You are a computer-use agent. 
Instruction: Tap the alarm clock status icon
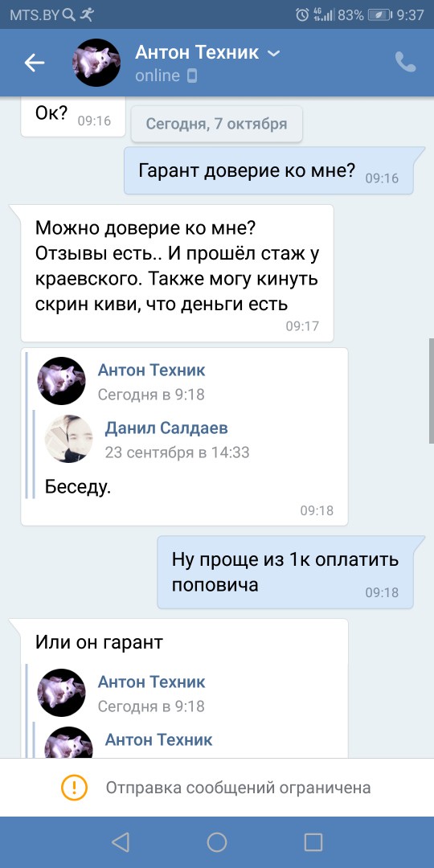coord(302,15)
